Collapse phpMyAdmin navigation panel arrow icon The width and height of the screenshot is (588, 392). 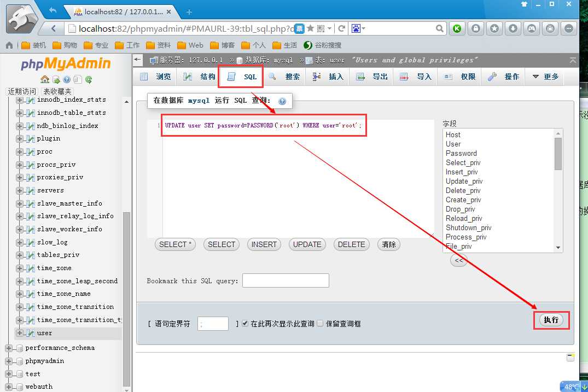138,60
